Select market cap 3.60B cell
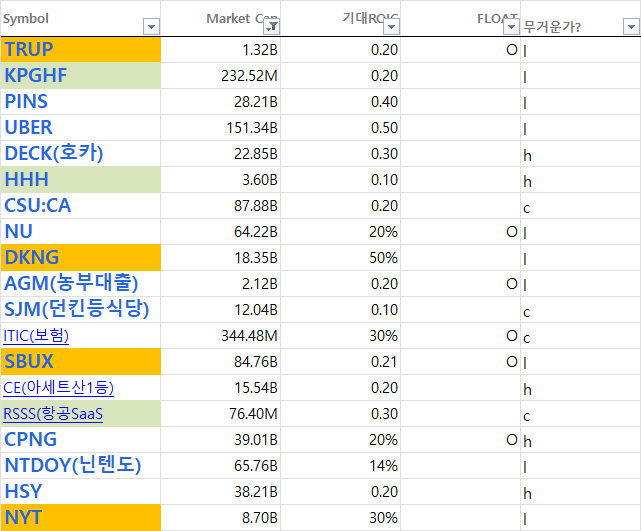The width and height of the screenshot is (641, 531). coord(221,179)
